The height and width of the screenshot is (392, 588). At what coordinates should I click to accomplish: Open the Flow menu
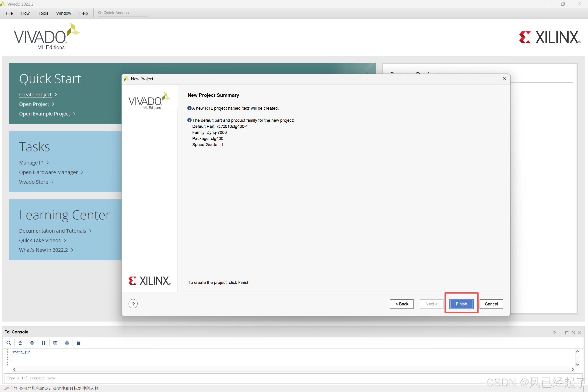pyautogui.click(x=25, y=13)
